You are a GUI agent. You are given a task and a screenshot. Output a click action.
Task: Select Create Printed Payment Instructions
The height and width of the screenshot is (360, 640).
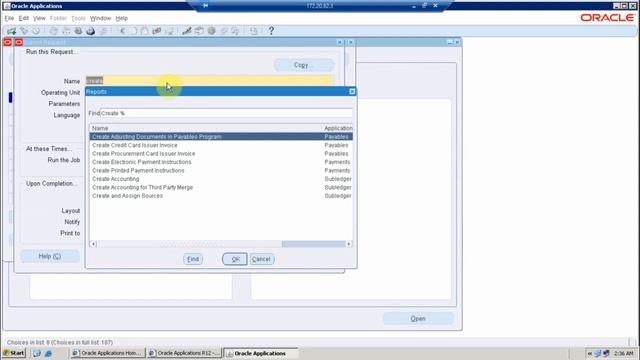221,171
